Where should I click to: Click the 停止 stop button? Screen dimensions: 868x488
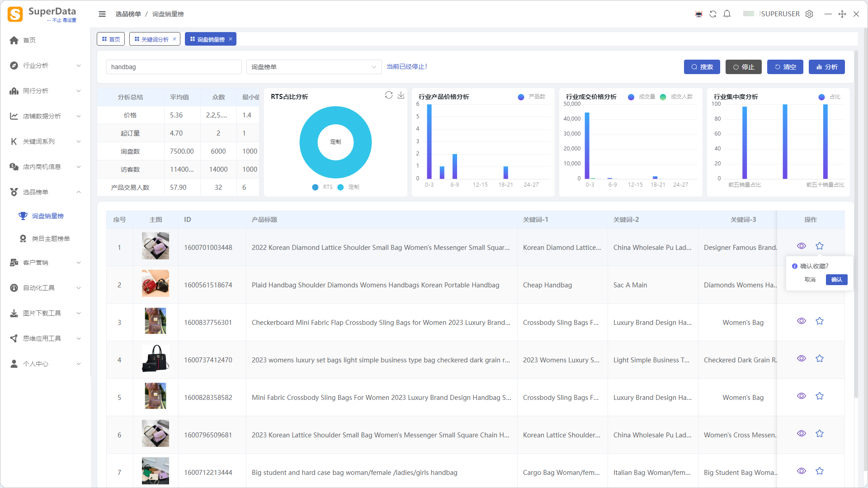744,67
